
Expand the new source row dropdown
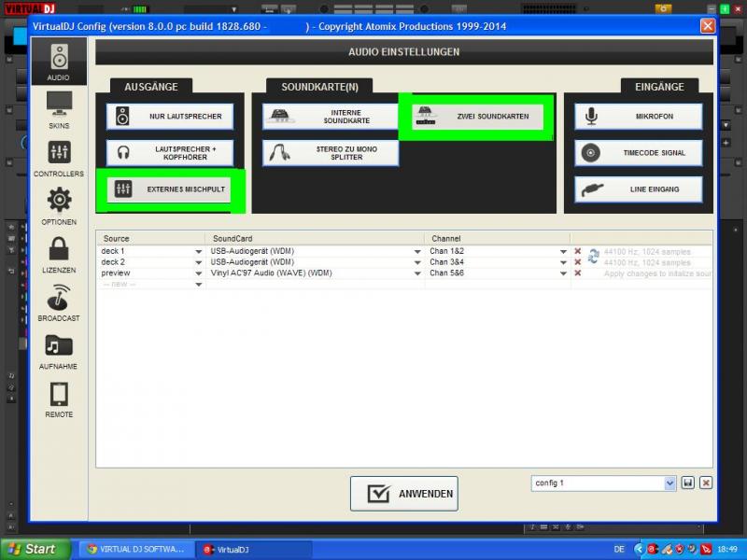tap(199, 285)
